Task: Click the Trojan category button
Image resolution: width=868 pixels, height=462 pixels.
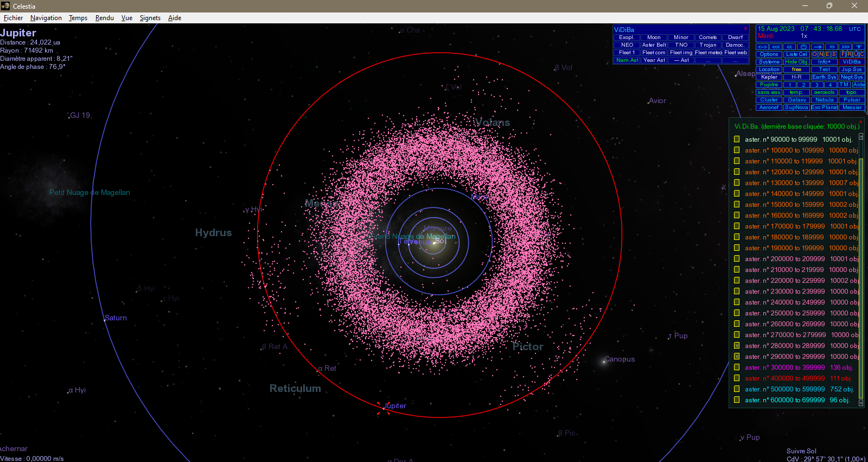Action: tap(708, 45)
